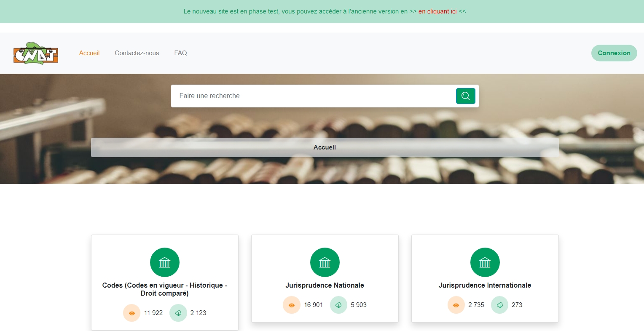644x331 pixels.
Task: Open the Codes en vigueur card title
Action: coord(165,289)
